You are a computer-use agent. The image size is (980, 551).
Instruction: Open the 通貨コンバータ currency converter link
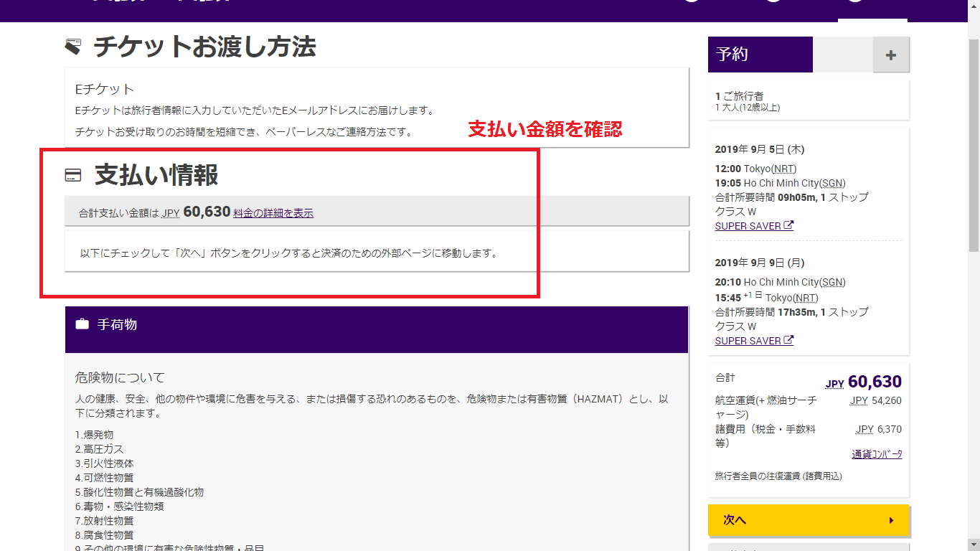click(x=877, y=454)
